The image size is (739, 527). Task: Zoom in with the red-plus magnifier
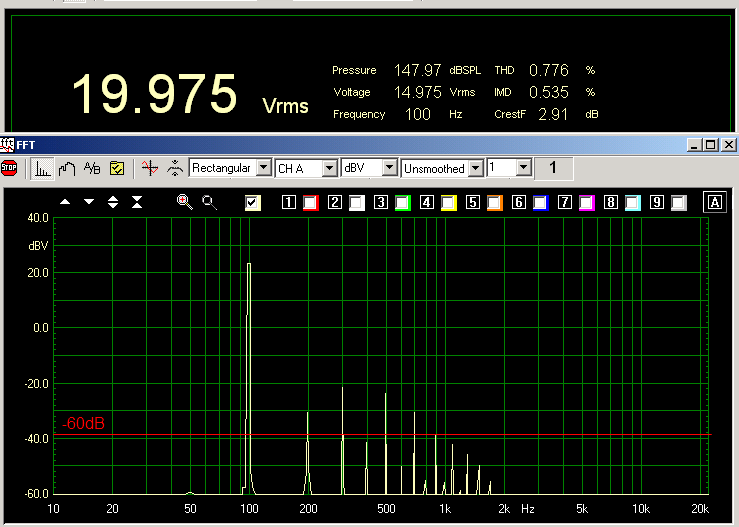[184, 202]
